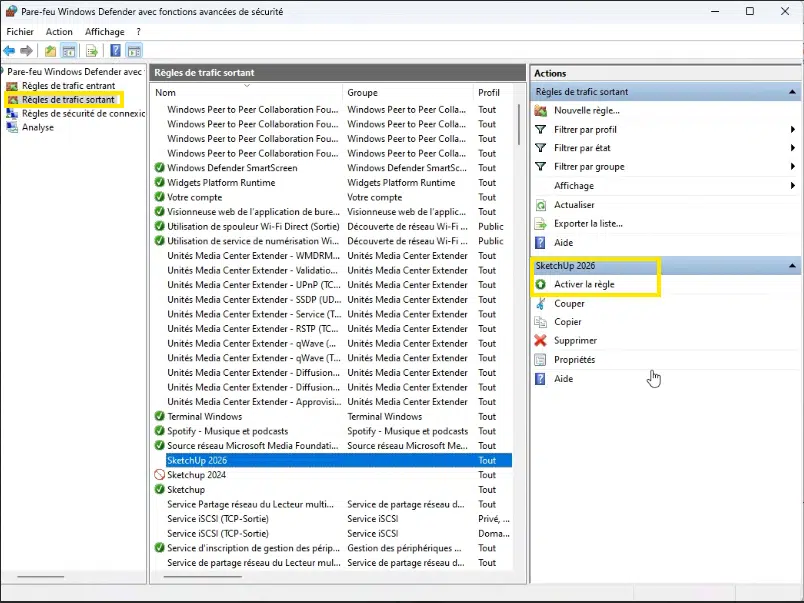
Task: Click the Couper scissors icon
Action: coord(541,304)
